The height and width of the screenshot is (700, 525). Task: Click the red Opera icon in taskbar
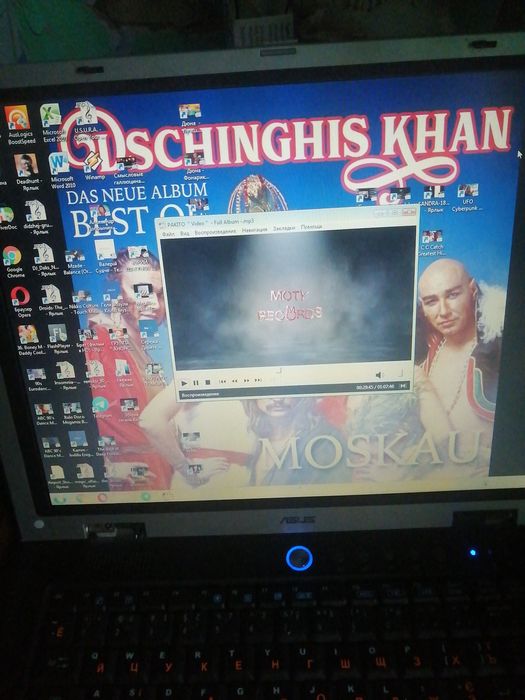point(102,497)
